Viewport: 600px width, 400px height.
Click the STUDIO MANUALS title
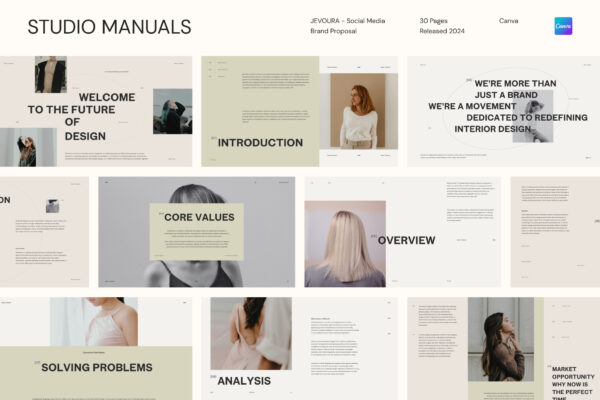tap(109, 27)
